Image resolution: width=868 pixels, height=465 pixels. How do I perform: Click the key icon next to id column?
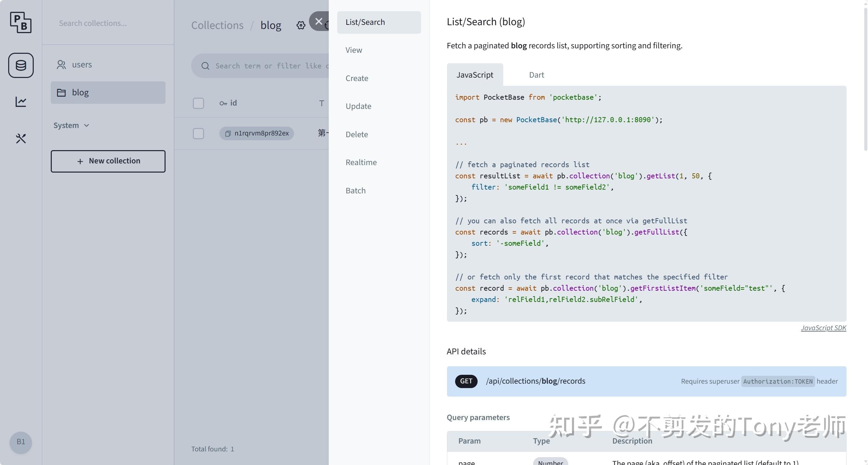[x=223, y=103]
